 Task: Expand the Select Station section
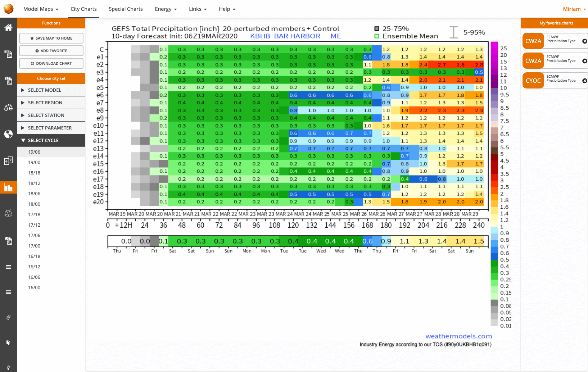(x=51, y=115)
